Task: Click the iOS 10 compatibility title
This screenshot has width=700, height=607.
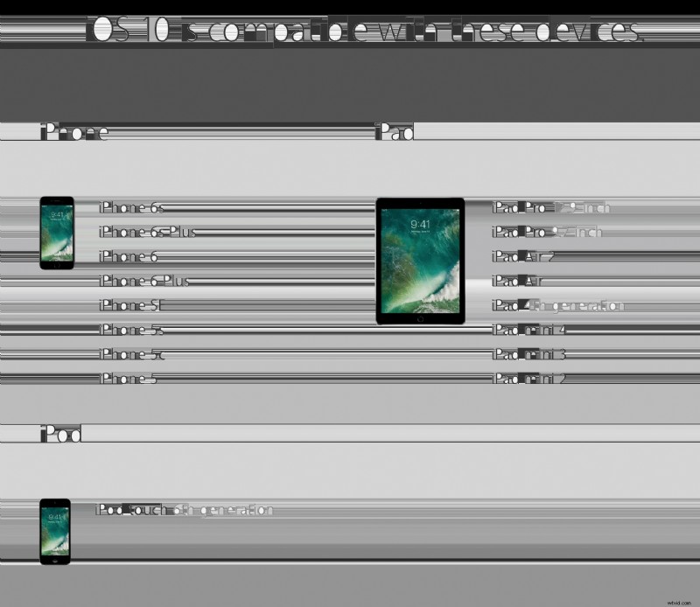Action: point(363,31)
